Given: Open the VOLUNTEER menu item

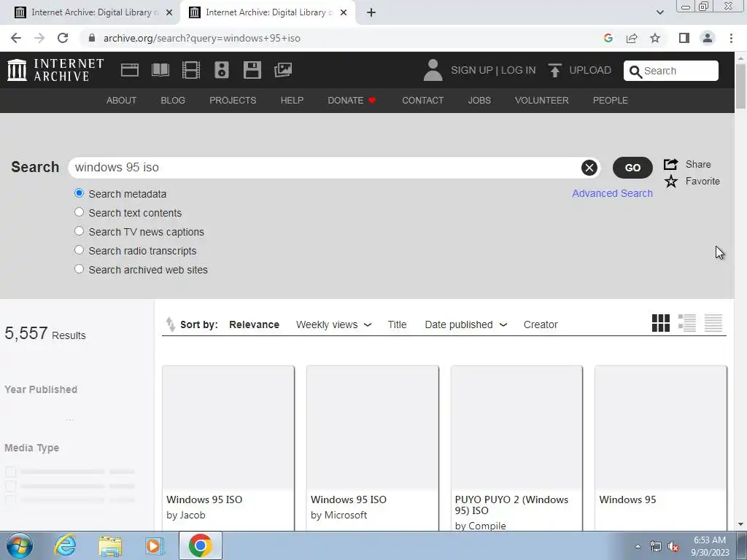Looking at the screenshot, I should coord(542,101).
